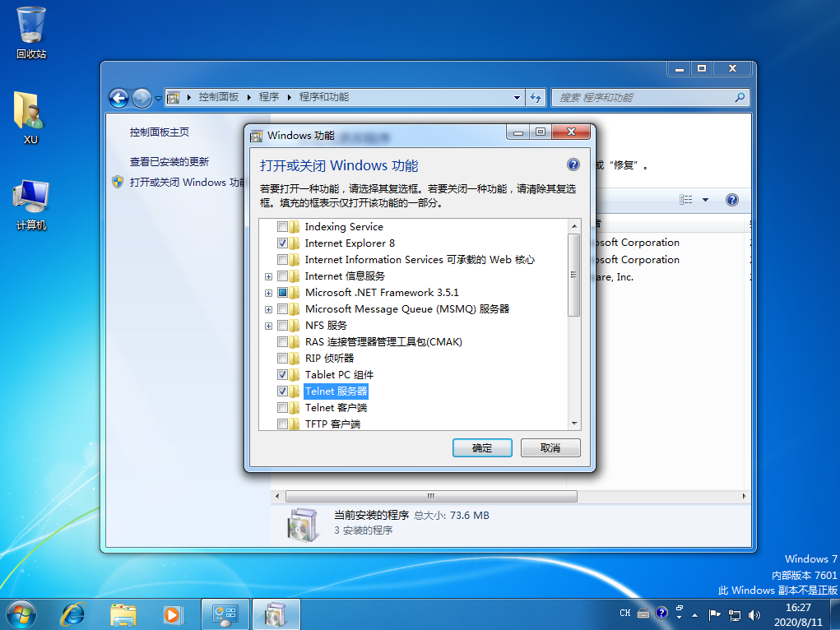
Task: Click the Start button orb
Action: click(x=21, y=614)
